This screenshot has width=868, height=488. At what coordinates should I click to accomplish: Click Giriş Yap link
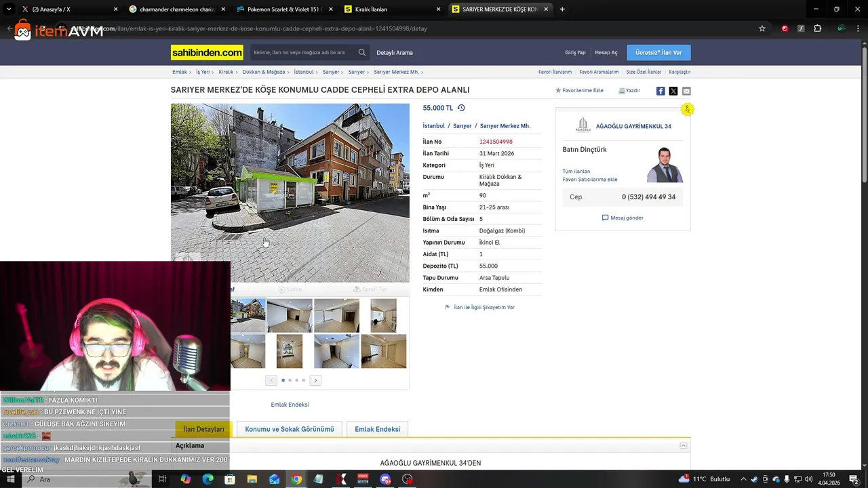[x=575, y=52]
